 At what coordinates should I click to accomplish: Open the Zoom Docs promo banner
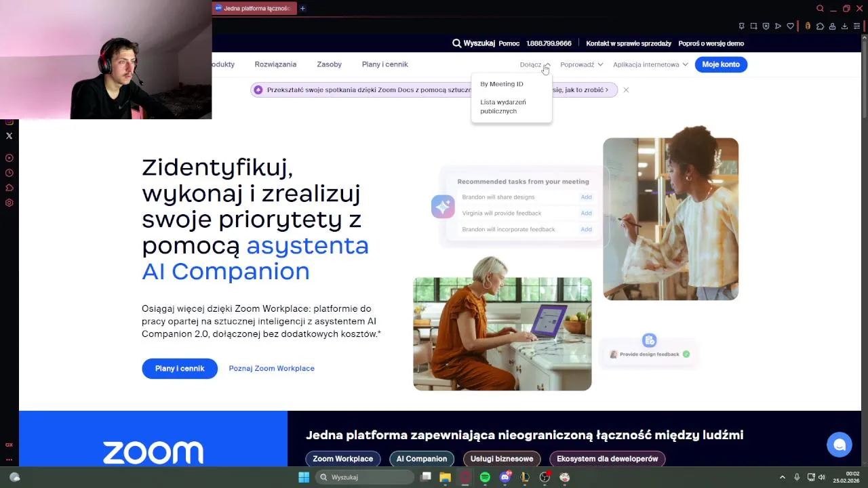point(434,89)
